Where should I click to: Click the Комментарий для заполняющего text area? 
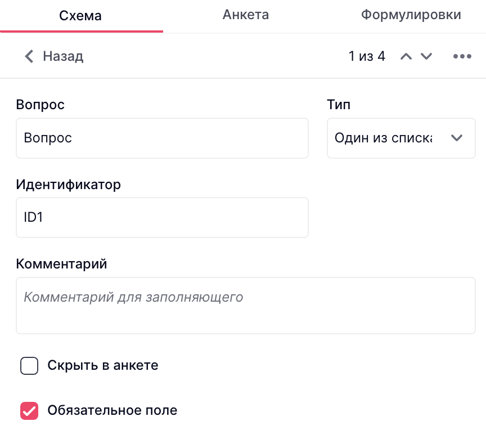click(245, 306)
